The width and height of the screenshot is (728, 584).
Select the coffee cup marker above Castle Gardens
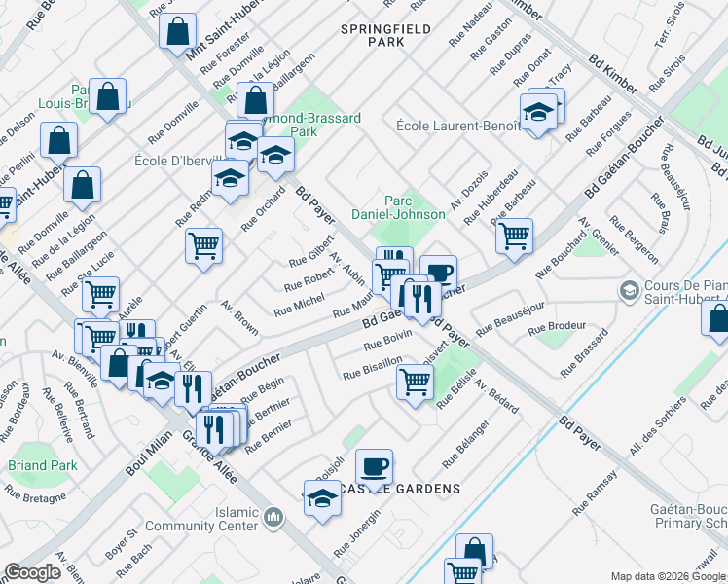point(374,468)
